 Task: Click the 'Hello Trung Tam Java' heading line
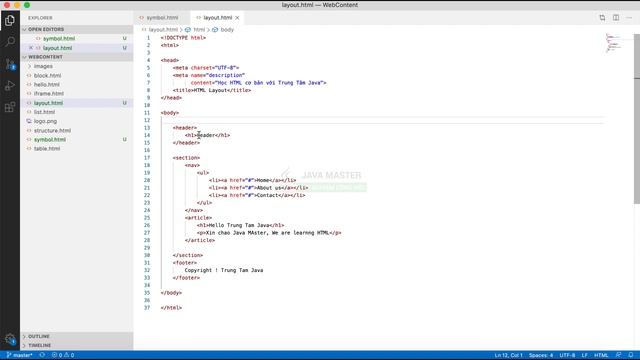pos(240,225)
